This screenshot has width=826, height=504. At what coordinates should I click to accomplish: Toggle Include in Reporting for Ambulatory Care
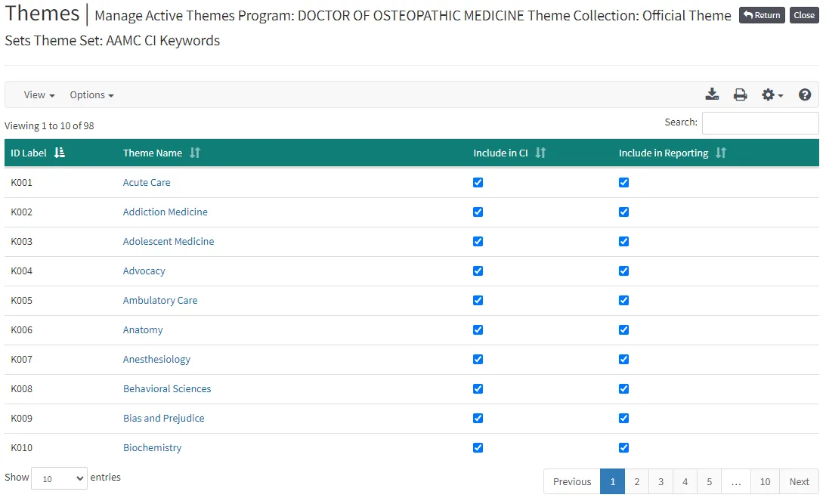[x=623, y=300]
